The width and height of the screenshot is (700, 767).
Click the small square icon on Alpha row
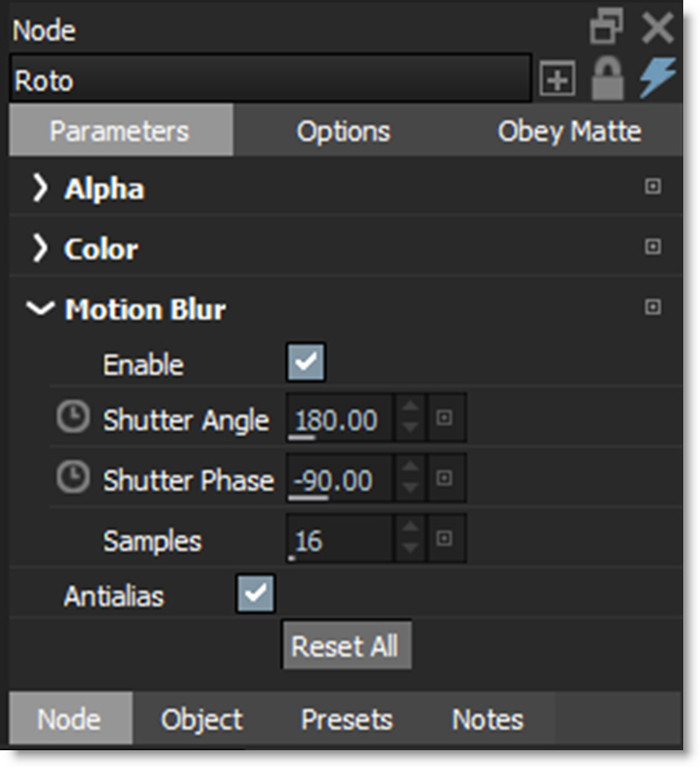point(652,187)
